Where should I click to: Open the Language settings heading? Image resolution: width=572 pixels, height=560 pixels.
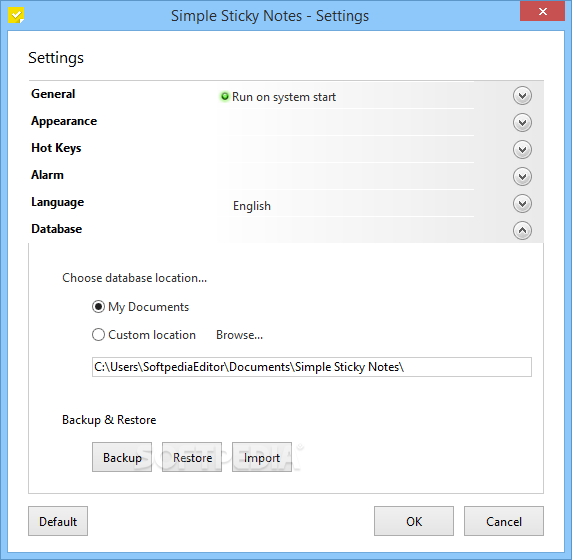(58, 202)
